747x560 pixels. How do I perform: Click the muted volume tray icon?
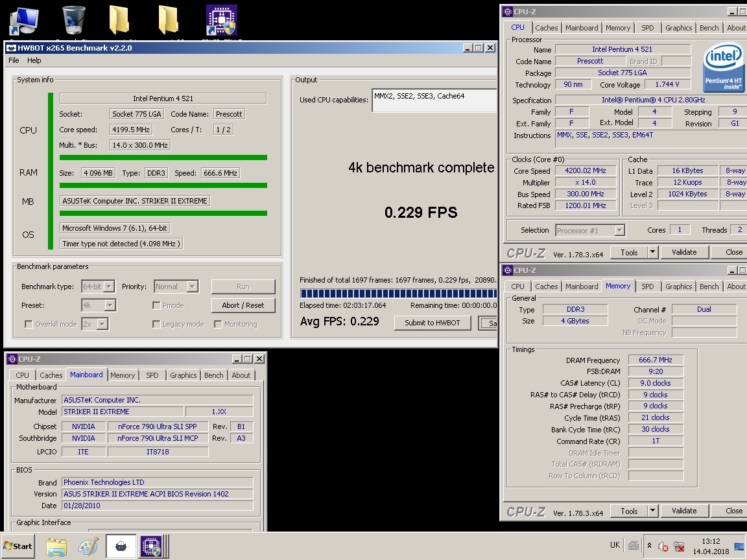coord(663,546)
